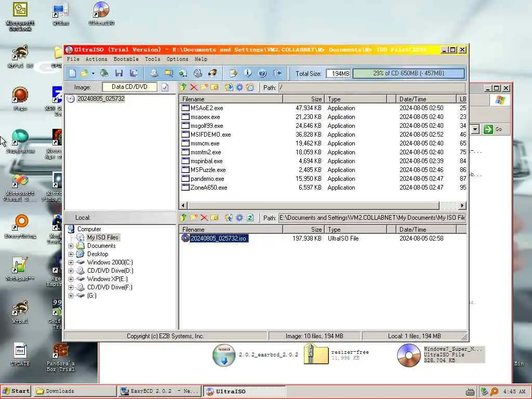Viewport: 532px width, 399px height.
Task: Click the Total Size 194MB field
Action: pos(338,73)
